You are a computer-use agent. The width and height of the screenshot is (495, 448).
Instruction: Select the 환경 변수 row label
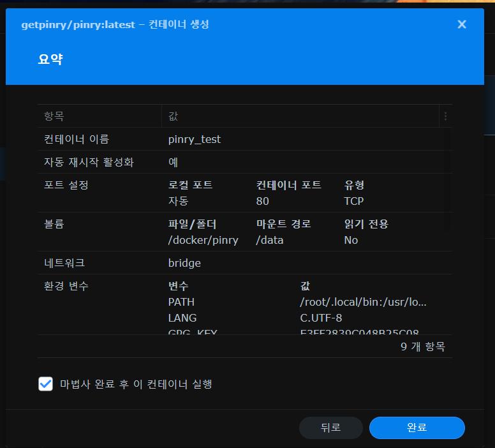(66, 286)
